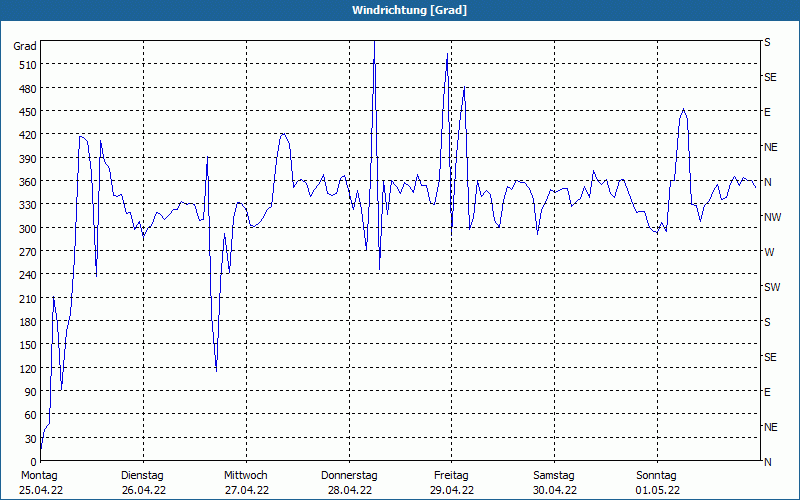Click the 'Samstag' day label
The height and width of the screenshot is (500, 800).
(554, 475)
